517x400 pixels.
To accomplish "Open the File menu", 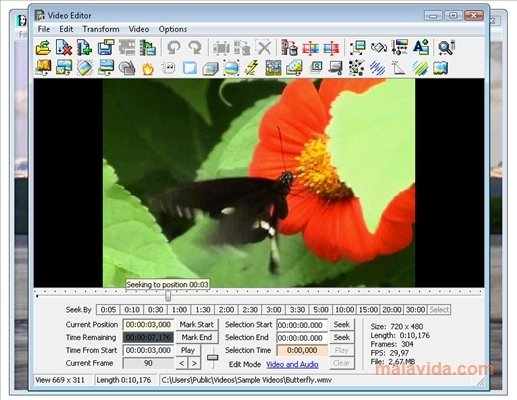I will click(x=44, y=29).
